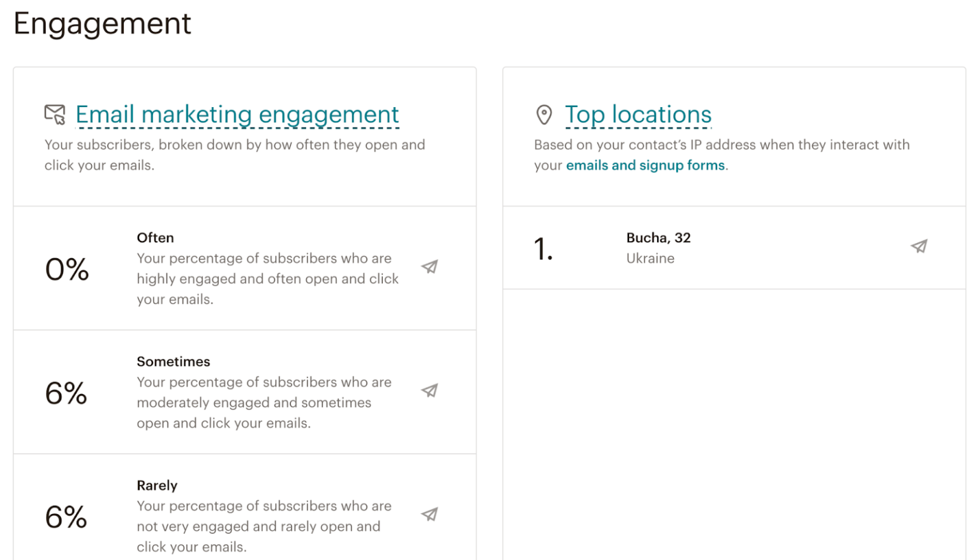Click the emails and signup forms link
This screenshot has width=980, height=560.
[645, 165]
